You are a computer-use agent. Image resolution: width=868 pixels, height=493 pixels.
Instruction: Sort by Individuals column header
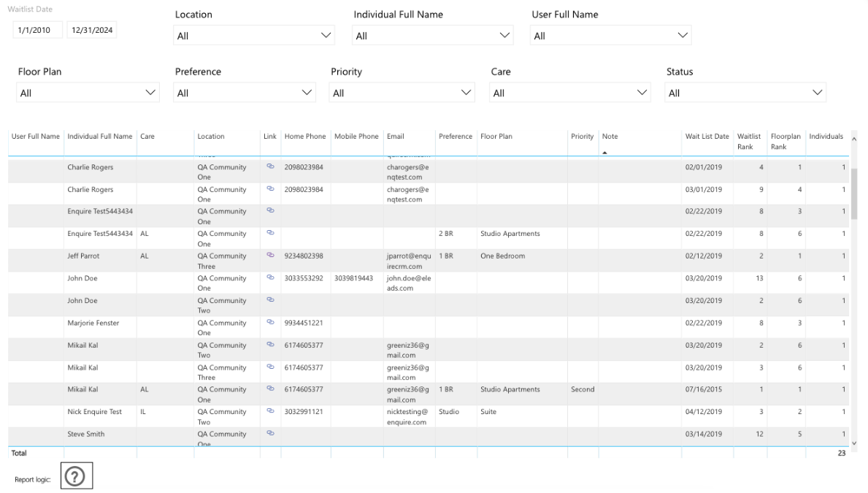coord(826,137)
